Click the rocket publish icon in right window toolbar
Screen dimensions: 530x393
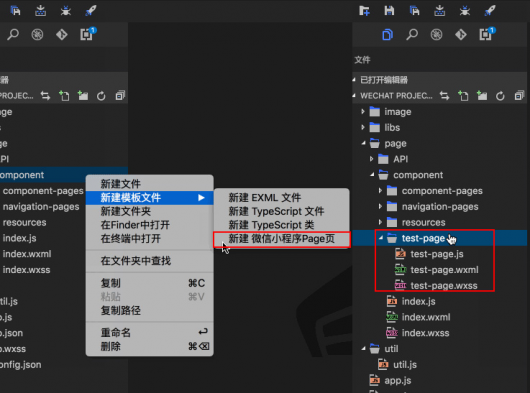tap(490, 11)
